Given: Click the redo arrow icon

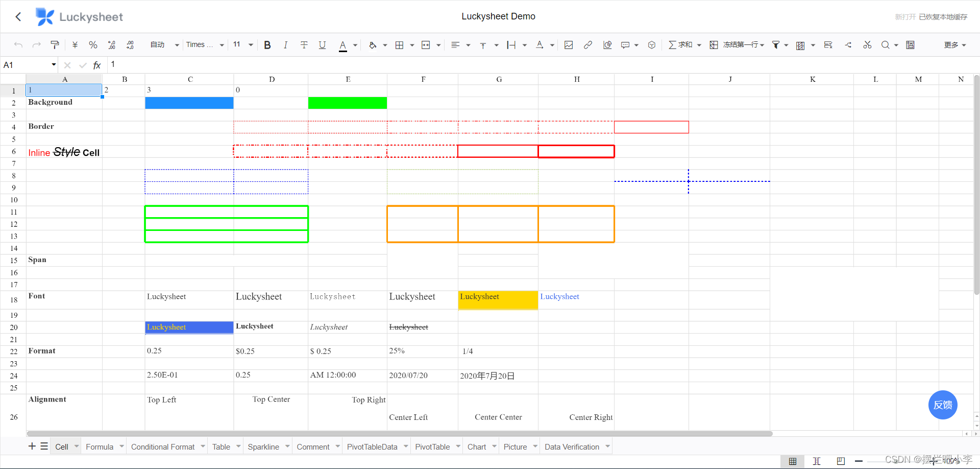Looking at the screenshot, I should (x=37, y=45).
